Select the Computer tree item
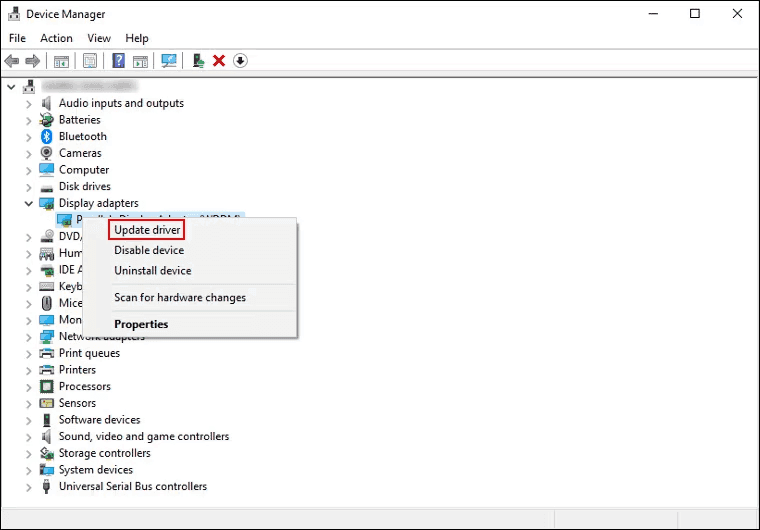The image size is (760, 530). [x=84, y=170]
